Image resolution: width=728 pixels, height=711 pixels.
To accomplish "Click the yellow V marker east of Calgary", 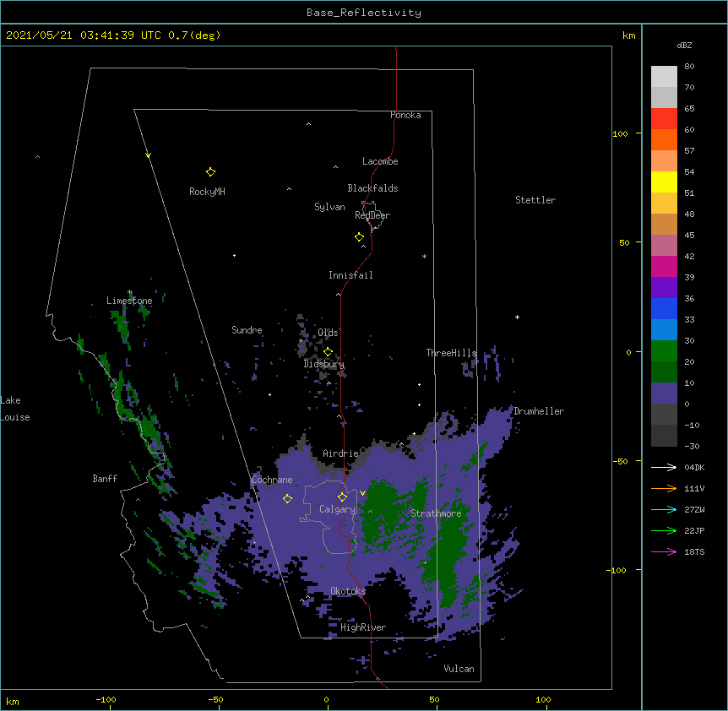I will point(362,493).
